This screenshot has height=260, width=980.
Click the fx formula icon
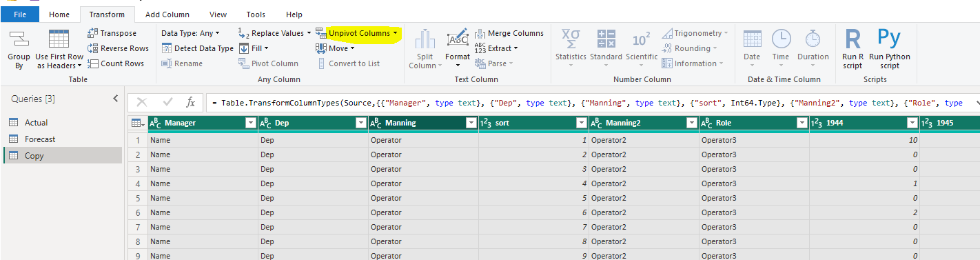(x=191, y=102)
